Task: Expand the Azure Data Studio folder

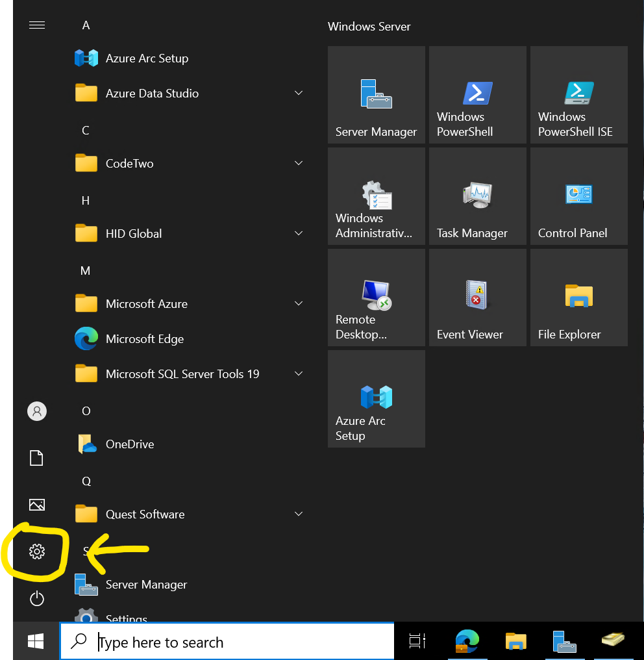Action: click(299, 94)
